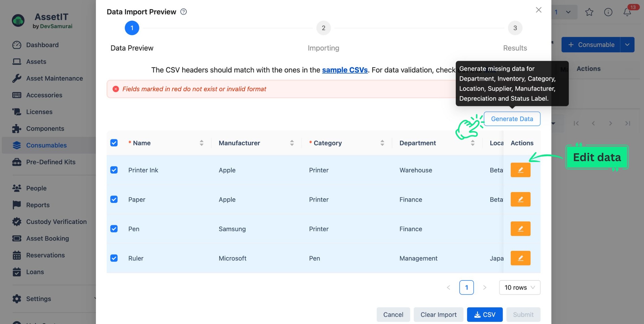
Task: Open the Dashboard gauge icon in sidebar
Action: (17, 45)
